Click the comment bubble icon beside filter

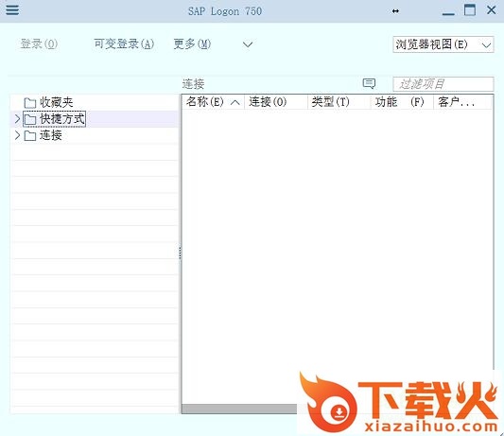pos(369,83)
